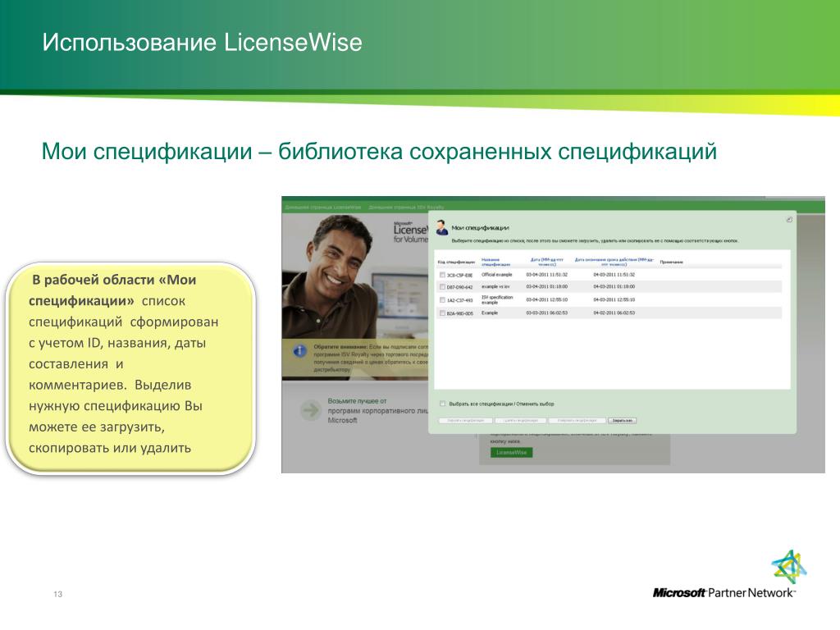Click the round arrow icon beside Возьмите лучшее
Viewport: 840px width, 630px height.
click(310, 410)
